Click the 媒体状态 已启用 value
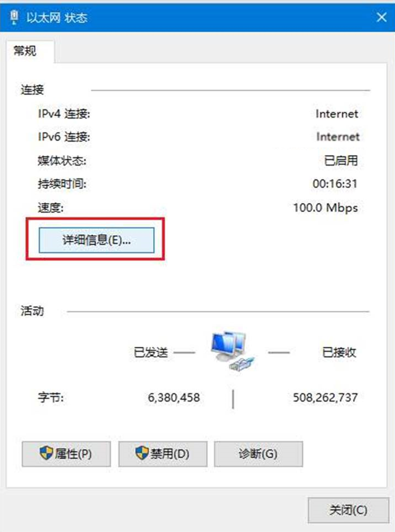This screenshot has width=395, height=532. click(341, 161)
